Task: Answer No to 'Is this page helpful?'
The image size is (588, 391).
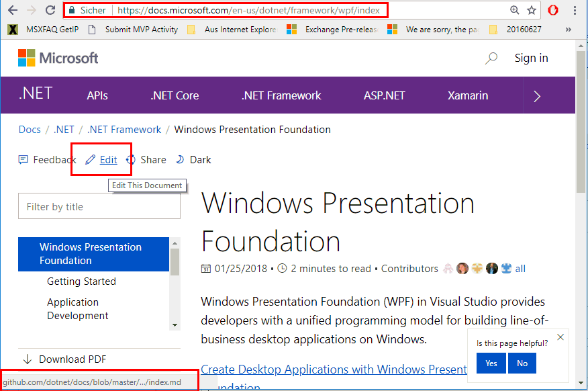Action: tap(522, 363)
